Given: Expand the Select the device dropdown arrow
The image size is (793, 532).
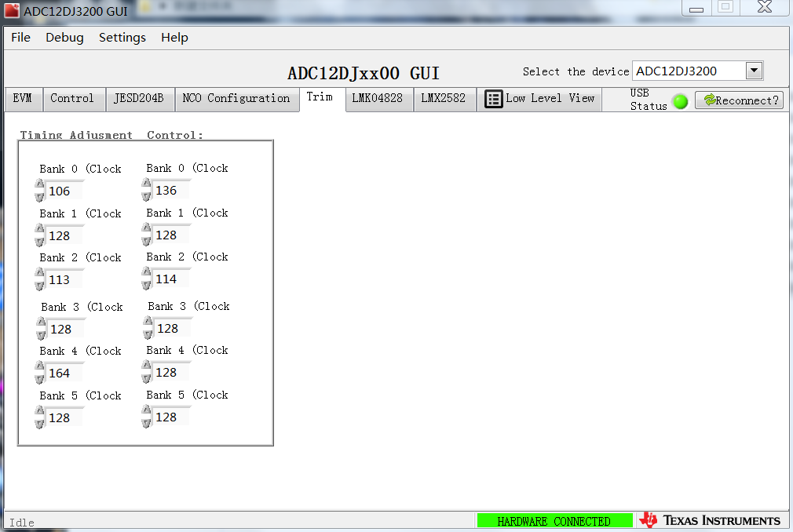Looking at the screenshot, I should tap(754, 71).
